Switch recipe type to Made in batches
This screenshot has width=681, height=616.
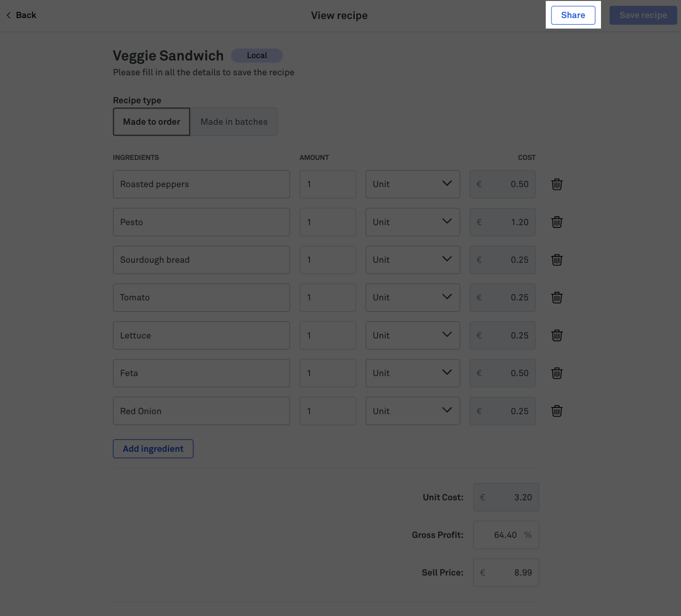tap(234, 122)
